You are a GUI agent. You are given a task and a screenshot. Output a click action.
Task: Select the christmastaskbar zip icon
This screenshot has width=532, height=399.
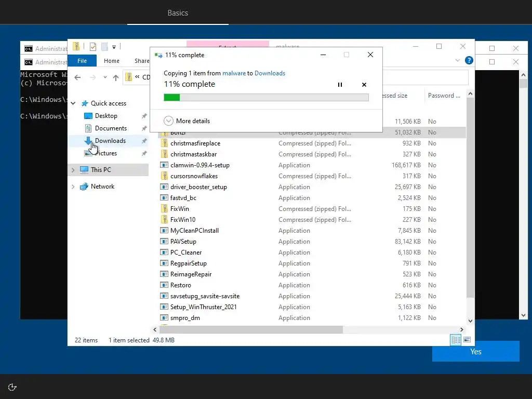pyautogui.click(x=164, y=154)
